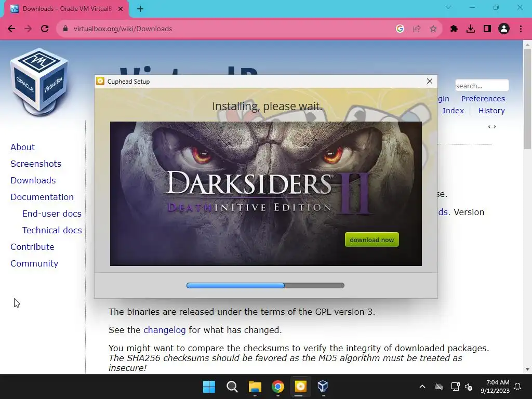The width and height of the screenshot is (532, 399).
Task: Open End-user docs link
Action: click(x=51, y=214)
